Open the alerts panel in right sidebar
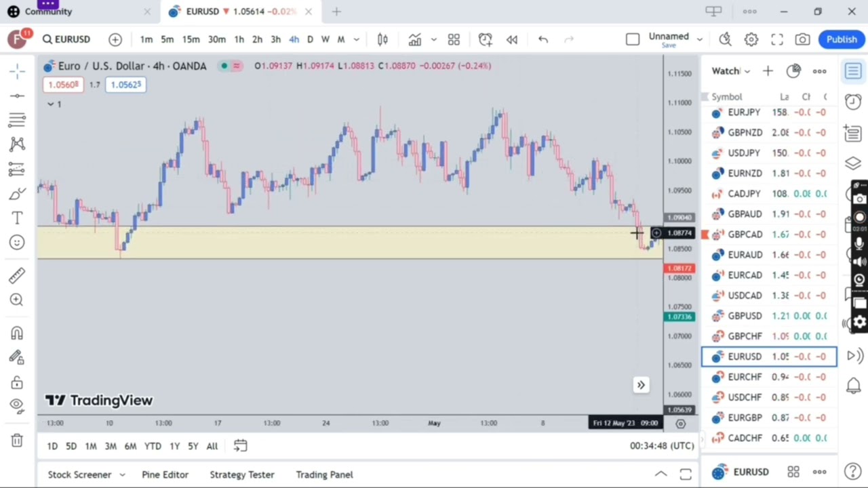This screenshot has height=488, width=868. click(x=853, y=101)
